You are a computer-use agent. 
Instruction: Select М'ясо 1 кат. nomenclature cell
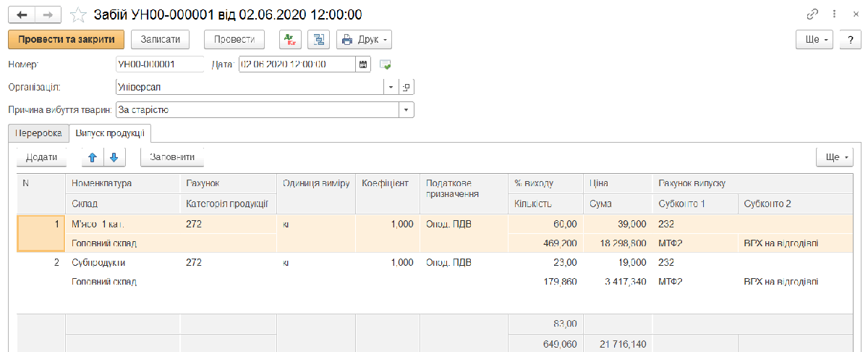(x=123, y=225)
